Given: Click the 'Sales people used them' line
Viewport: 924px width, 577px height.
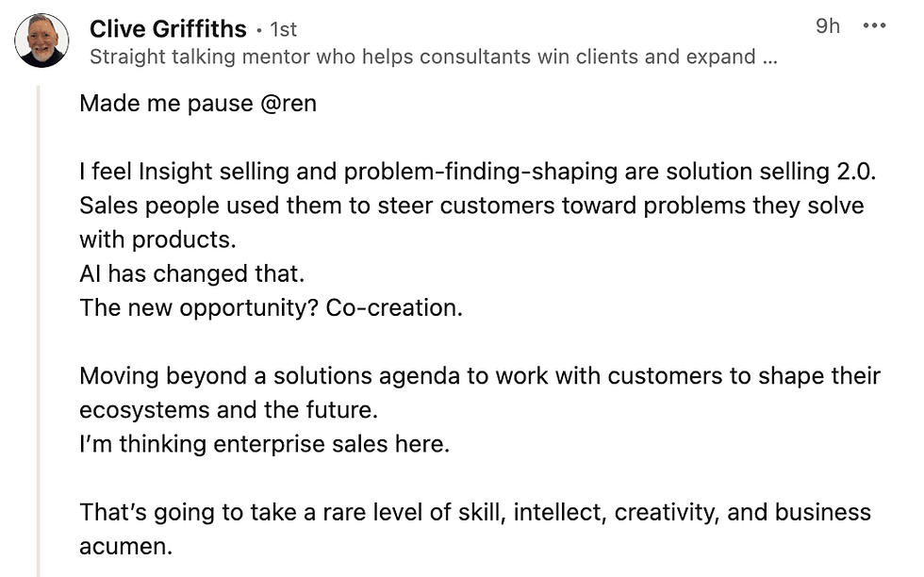Looking at the screenshot, I should [471, 206].
